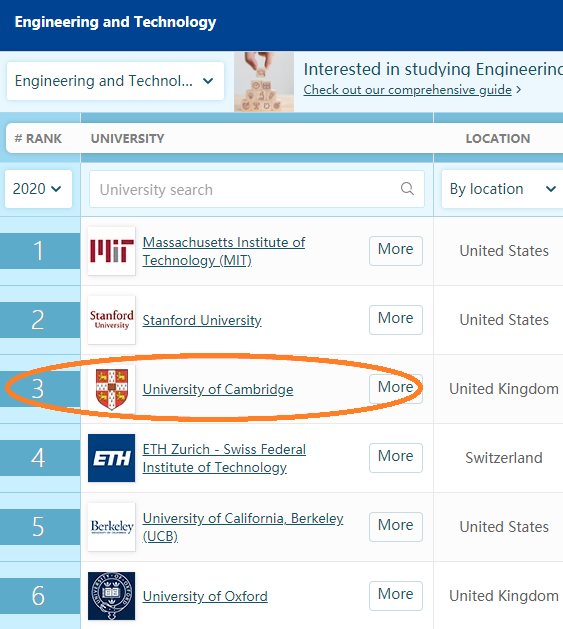The width and height of the screenshot is (563, 629).
Task: Click rank number 5 cell
Action: 39,527
